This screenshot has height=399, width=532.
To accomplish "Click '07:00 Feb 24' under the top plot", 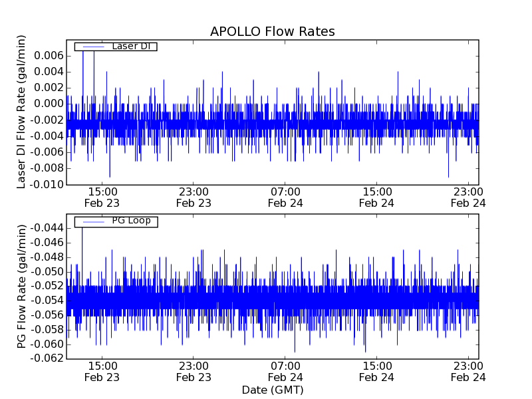I will tap(285, 198).
